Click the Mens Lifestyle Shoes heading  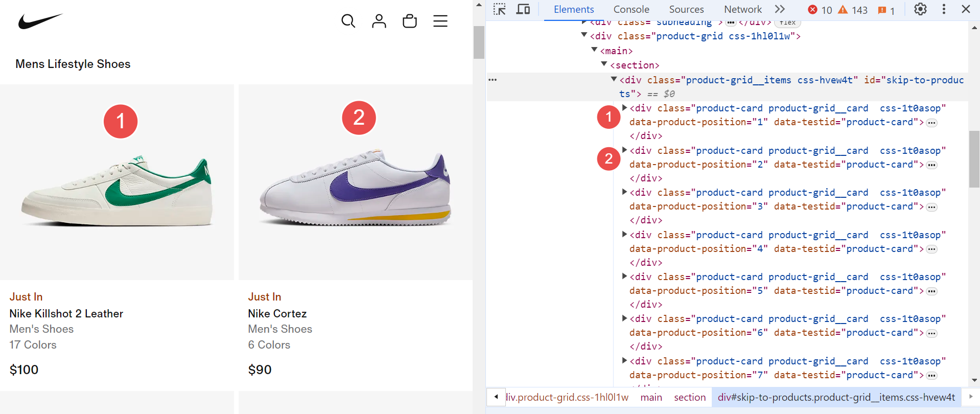point(73,64)
